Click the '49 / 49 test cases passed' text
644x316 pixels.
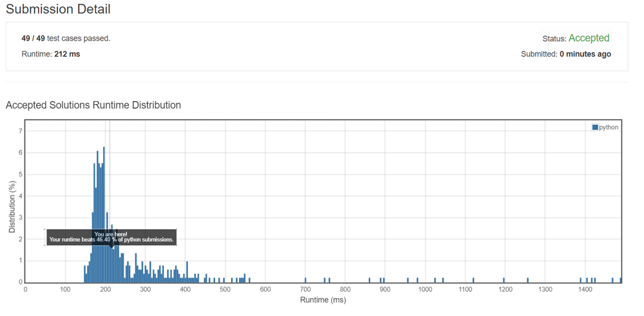pos(66,39)
